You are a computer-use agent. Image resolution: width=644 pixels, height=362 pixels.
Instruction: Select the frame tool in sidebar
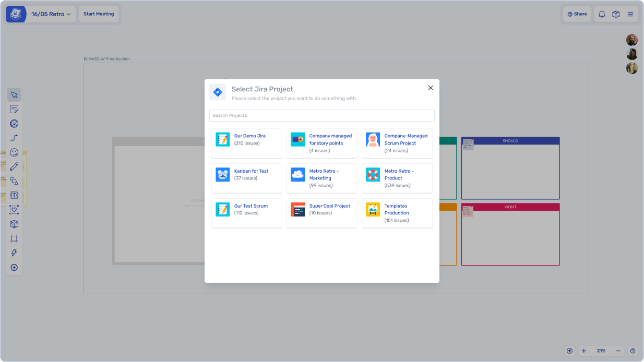coord(14,238)
